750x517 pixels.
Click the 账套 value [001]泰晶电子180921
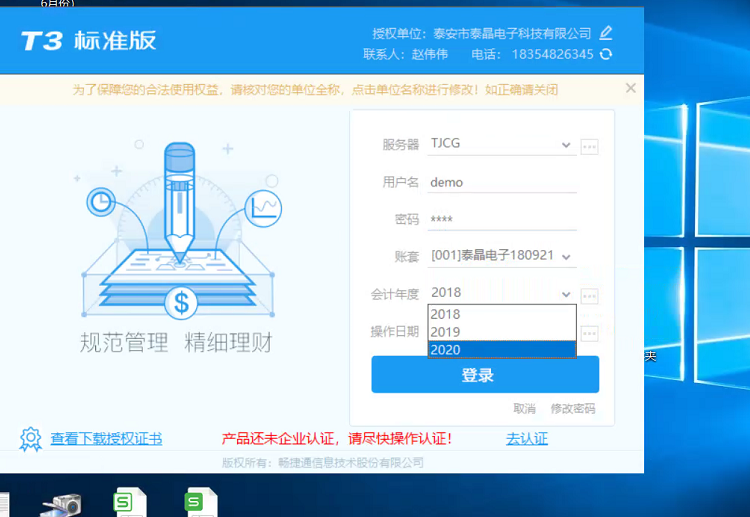[x=492, y=255]
